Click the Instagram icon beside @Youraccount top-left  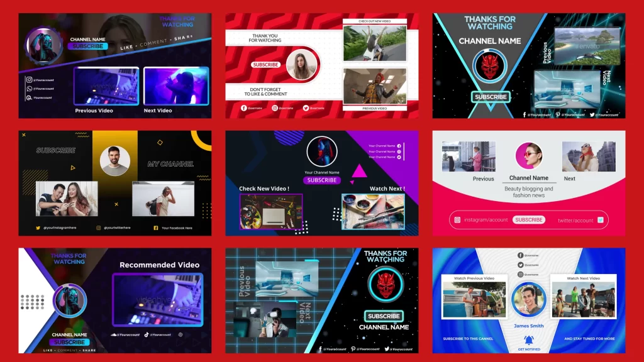pyautogui.click(x=29, y=79)
